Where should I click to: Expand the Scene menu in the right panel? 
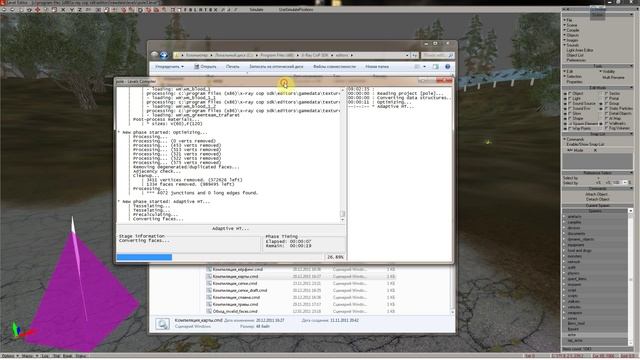[x=571, y=25]
